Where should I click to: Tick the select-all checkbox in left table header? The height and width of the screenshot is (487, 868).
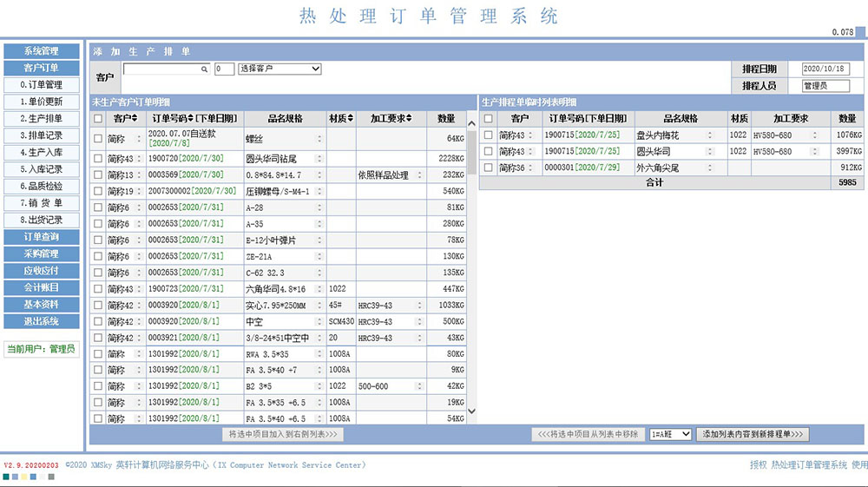tap(98, 119)
